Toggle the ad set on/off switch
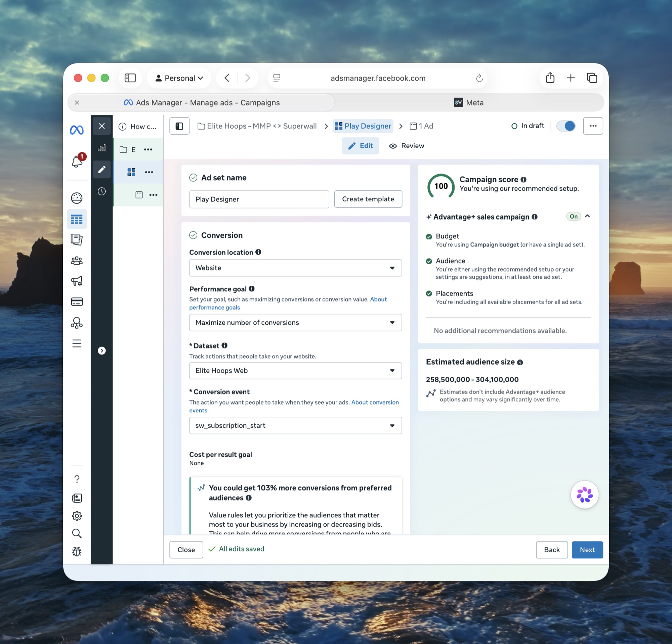 (x=566, y=126)
